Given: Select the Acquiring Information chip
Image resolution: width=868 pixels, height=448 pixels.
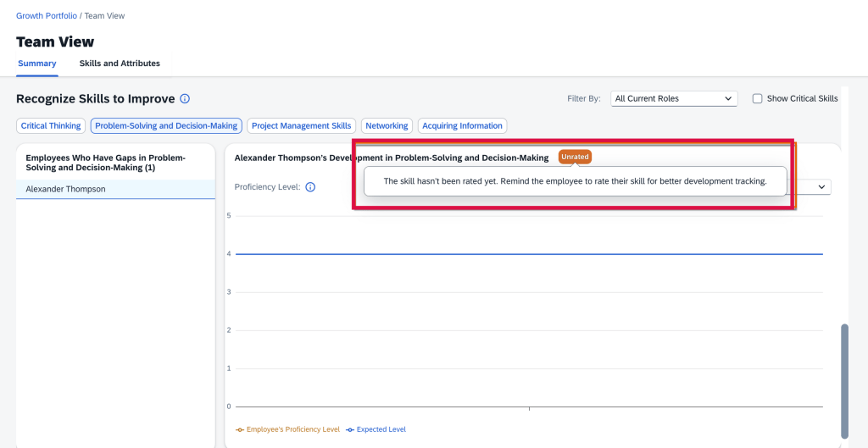Looking at the screenshot, I should point(462,126).
